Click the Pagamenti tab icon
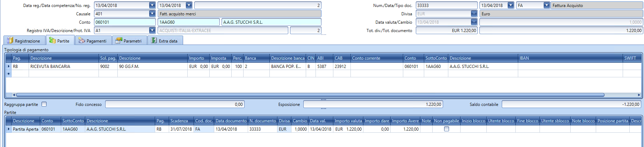The image size is (644, 147). coord(82,41)
